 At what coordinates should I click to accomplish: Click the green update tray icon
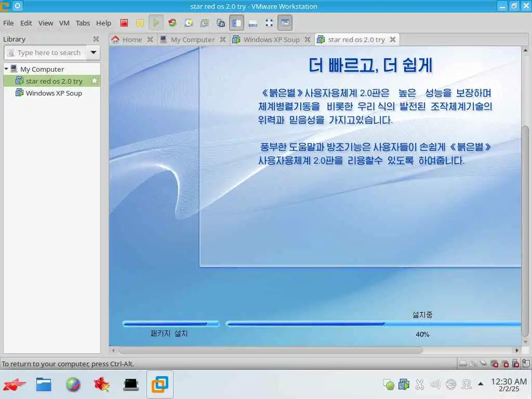(x=389, y=384)
